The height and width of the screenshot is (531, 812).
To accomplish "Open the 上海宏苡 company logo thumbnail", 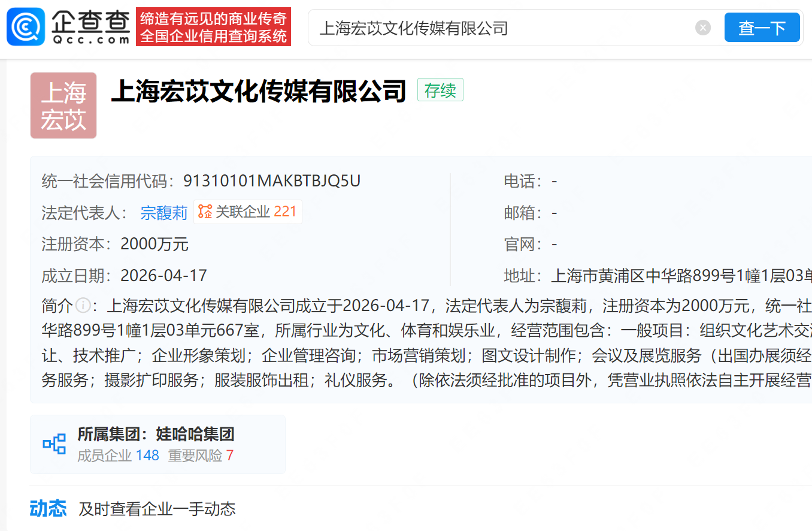I will coord(63,105).
